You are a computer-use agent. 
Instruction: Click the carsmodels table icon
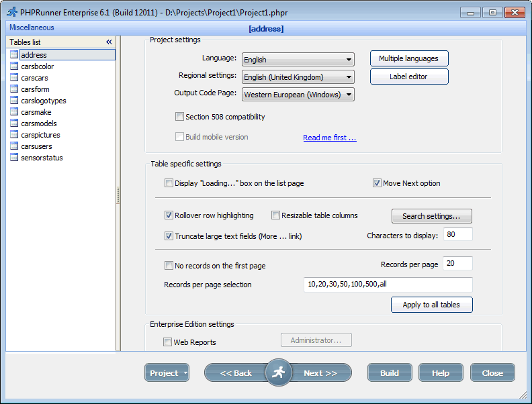pos(14,123)
